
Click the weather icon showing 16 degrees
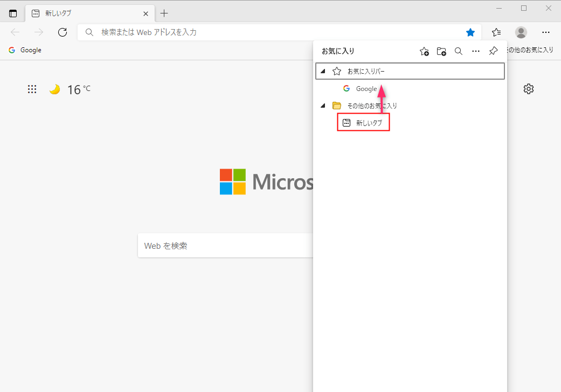[x=54, y=89]
